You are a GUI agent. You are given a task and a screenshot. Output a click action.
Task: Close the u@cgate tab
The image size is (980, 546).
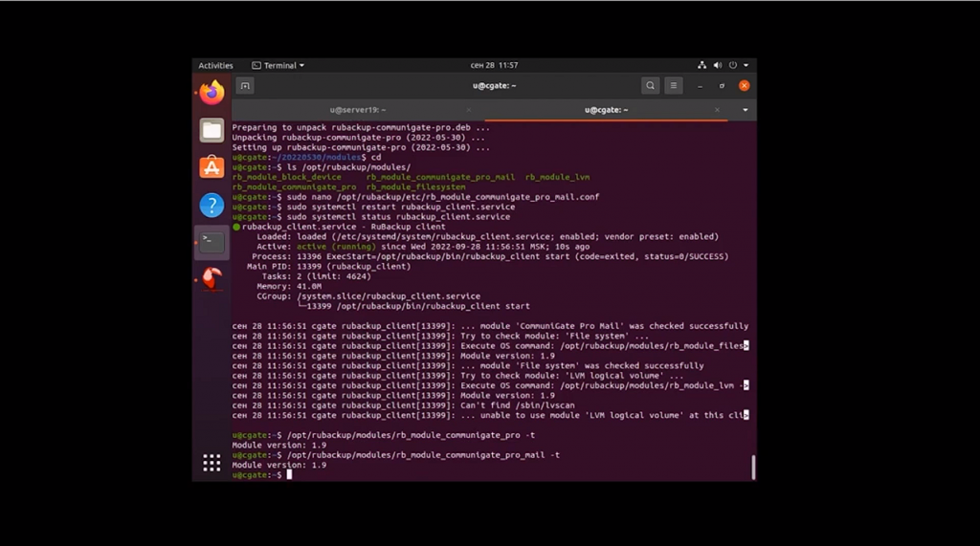717,110
